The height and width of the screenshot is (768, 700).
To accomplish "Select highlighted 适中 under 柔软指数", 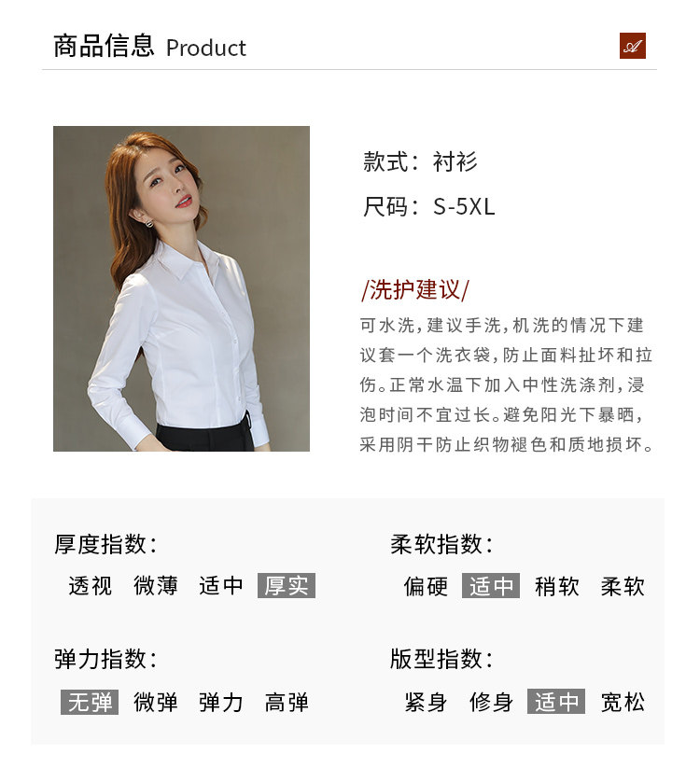I will [490, 586].
